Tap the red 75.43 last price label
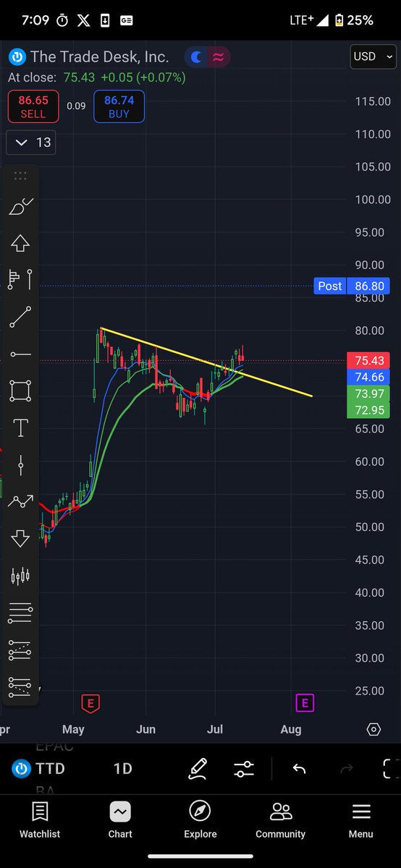Image resolution: width=401 pixels, height=868 pixels. point(369,360)
